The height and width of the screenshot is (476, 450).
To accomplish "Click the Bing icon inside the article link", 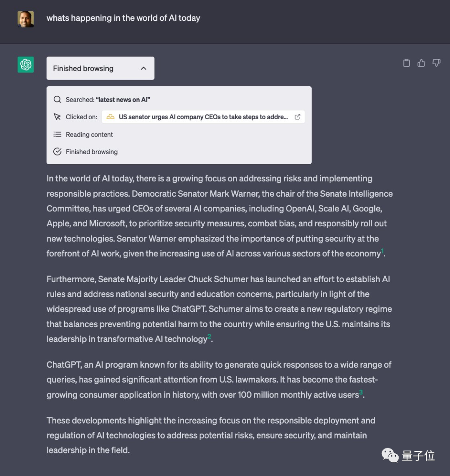I will [110, 117].
